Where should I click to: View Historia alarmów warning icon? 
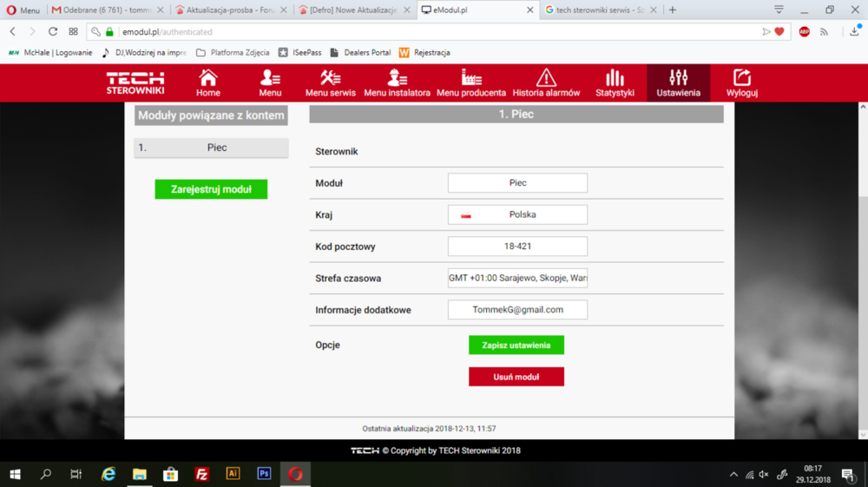(x=546, y=78)
